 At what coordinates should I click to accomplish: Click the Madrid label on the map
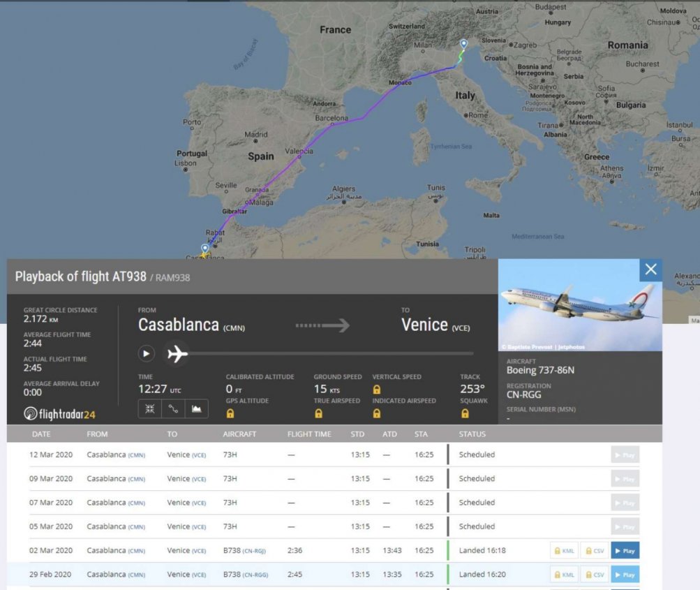(x=256, y=135)
